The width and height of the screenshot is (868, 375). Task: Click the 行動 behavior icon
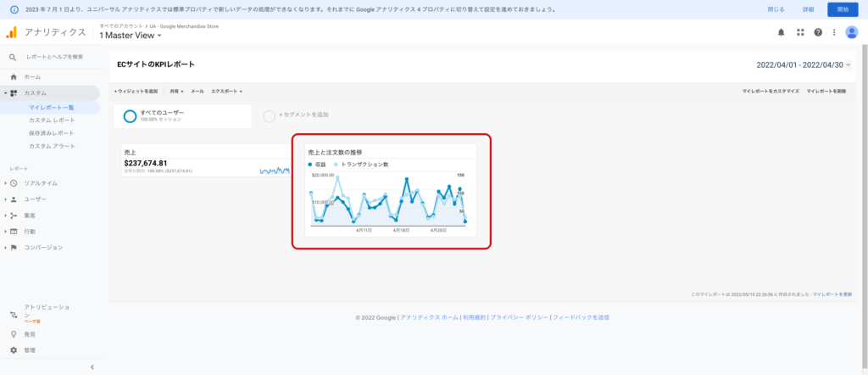[14, 232]
